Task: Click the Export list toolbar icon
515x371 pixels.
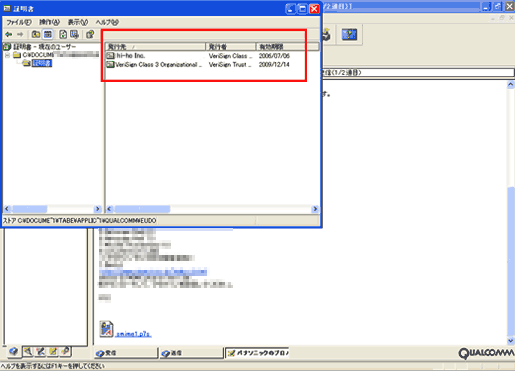Action: pyautogui.click(x=74, y=34)
